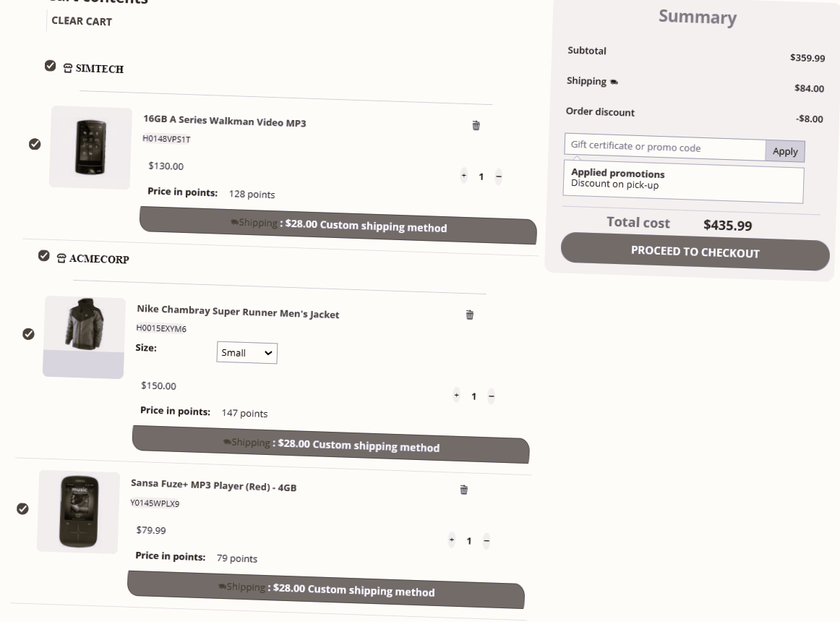Increase quantity of 16GB Walkman Video MP3
This screenshot has width=840, height=622.
463,175
